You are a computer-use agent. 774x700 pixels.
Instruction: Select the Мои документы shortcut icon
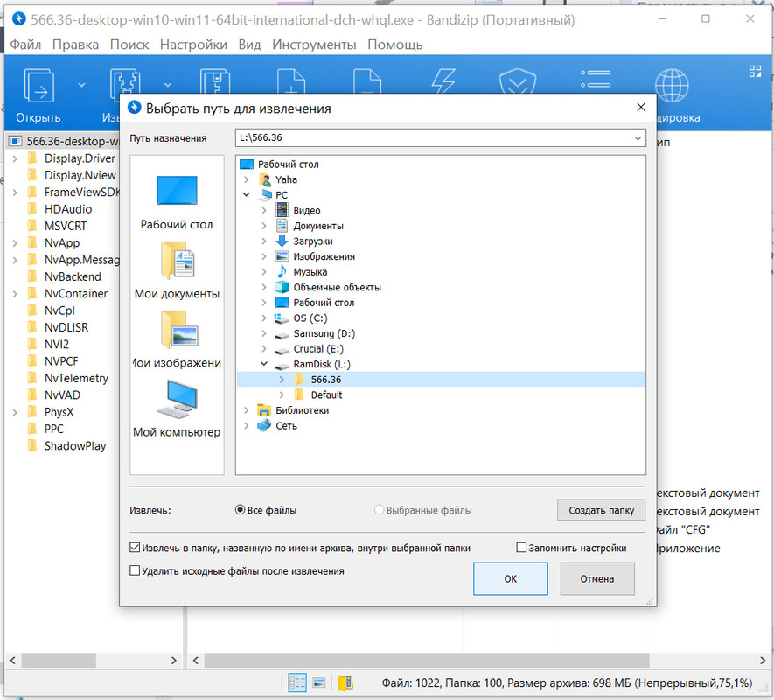[x=177, y=260]
